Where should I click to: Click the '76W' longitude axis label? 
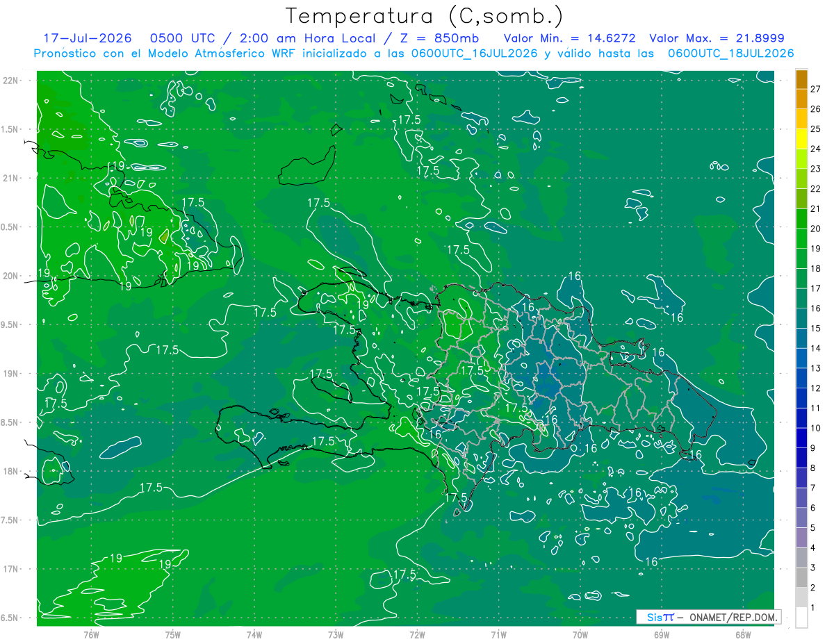91,635
